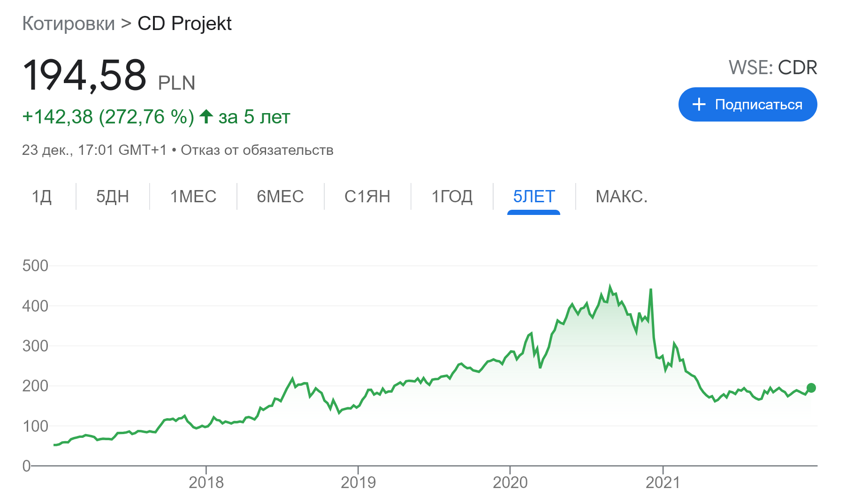Switch to the 5ДН range tab
Screen dimensions: 854x504
tap(113, 196)
